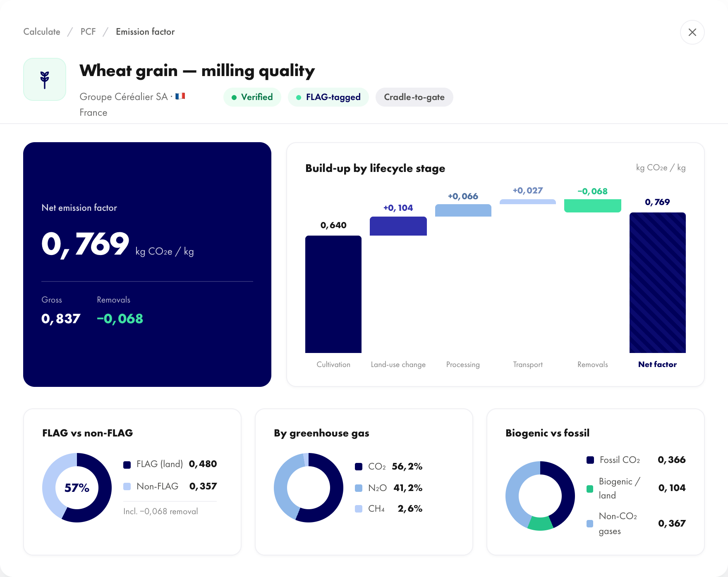The image size is (728, 577).
Task: Select the Cultivation bar in waterfall chart
Action: coord(333,294)
